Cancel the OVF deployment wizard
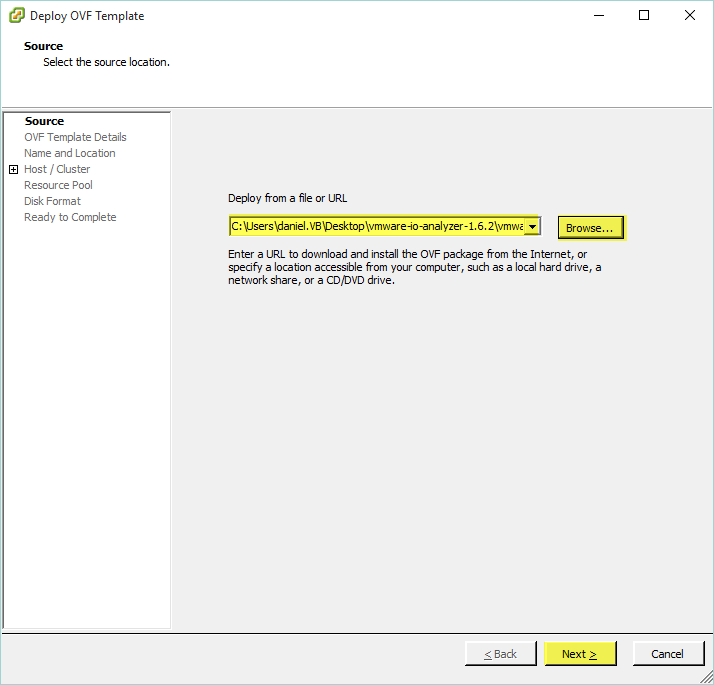 [668, 654]
